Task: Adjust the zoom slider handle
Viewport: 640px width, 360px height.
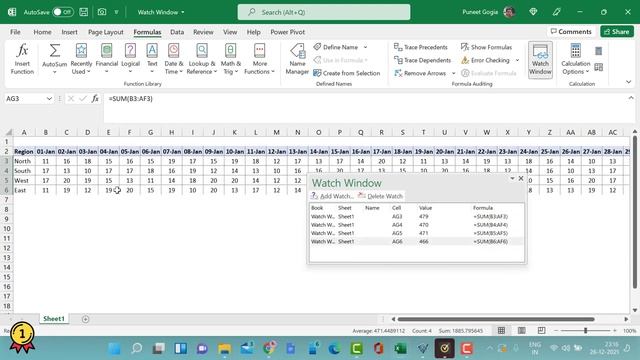Action: [585, 331]
